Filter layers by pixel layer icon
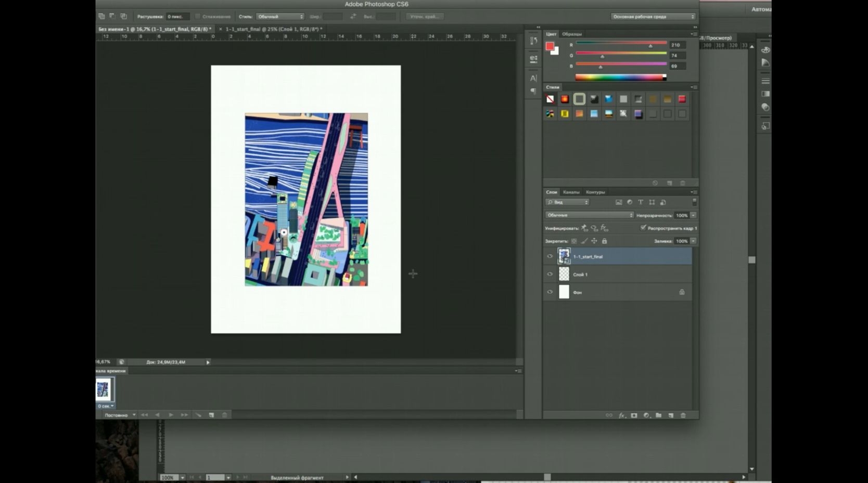This screenshot has height=483, width=868. (x=619, y=202)
